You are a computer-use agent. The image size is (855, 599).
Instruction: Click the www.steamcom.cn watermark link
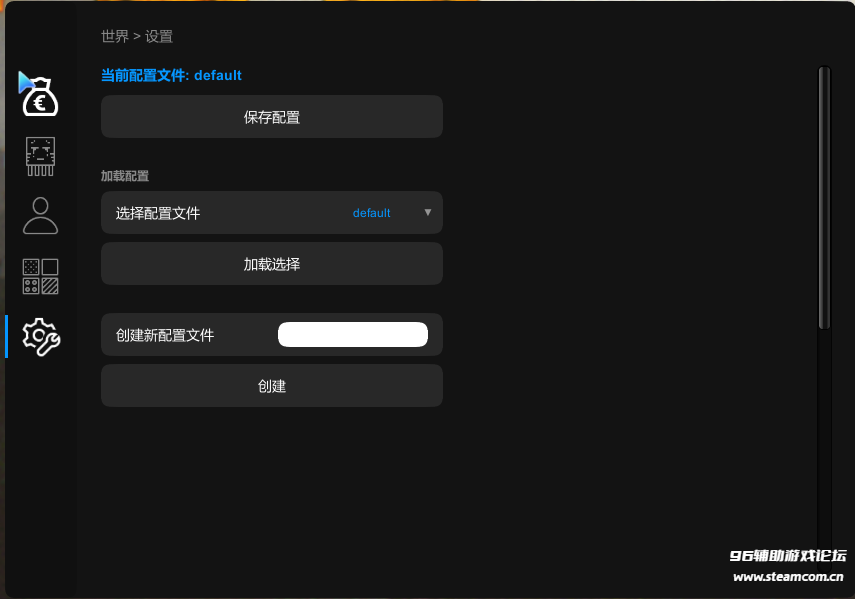tap(787, 577)
